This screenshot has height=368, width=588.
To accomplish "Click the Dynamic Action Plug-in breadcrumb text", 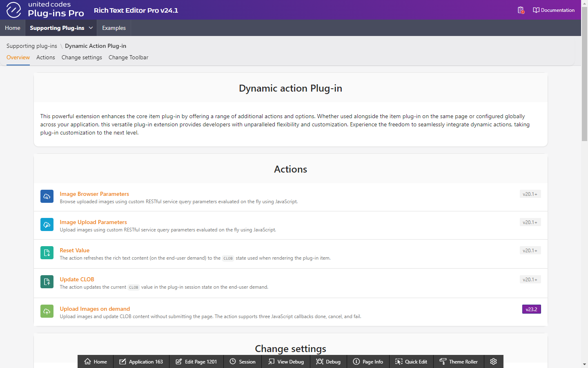I will pos(96,46).
